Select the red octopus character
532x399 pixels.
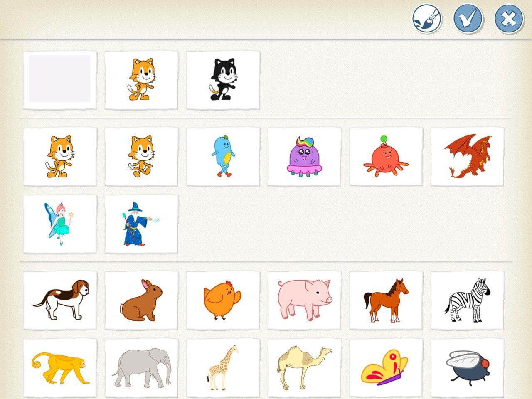coord(386,156)
